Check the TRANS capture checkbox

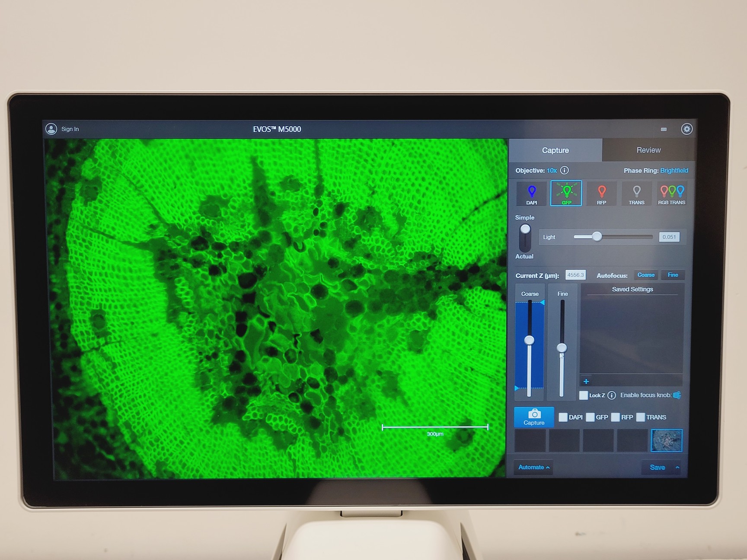pyautogui.click(x=640, y=417)
